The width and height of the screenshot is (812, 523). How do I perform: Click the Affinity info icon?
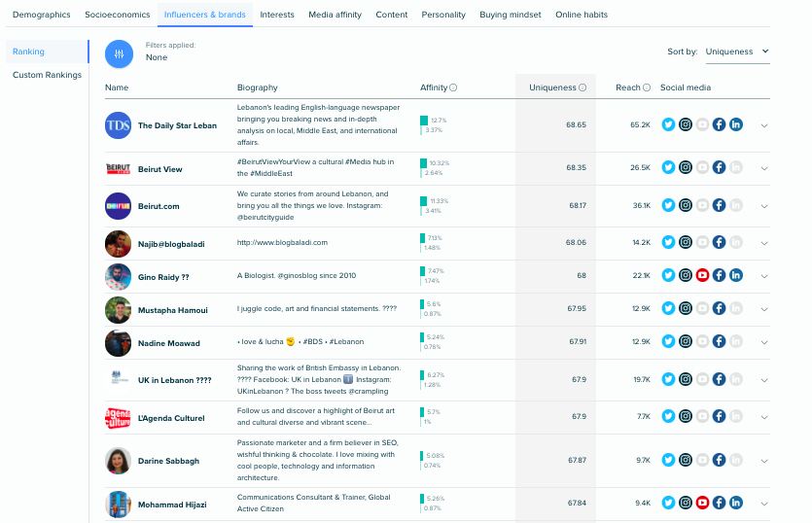pyautogui.click(x=453, y=87)
